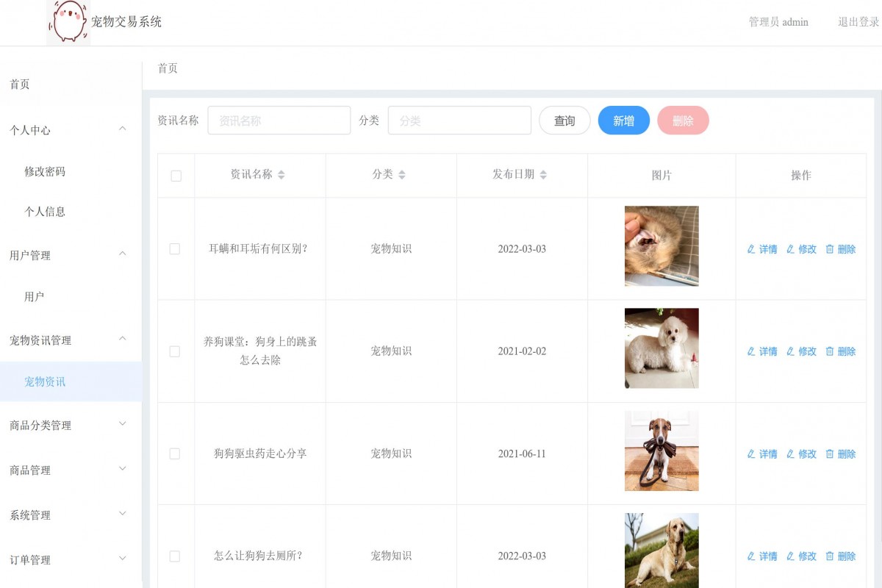Check the row for 耳螨和耳垢有何区别
The image size is (882, 588).
pos(175,249)
